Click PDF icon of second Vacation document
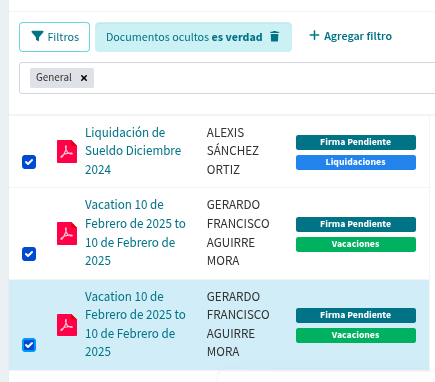Image resolution: width=435 pixels, height=382 pixels. click(67, 234)
